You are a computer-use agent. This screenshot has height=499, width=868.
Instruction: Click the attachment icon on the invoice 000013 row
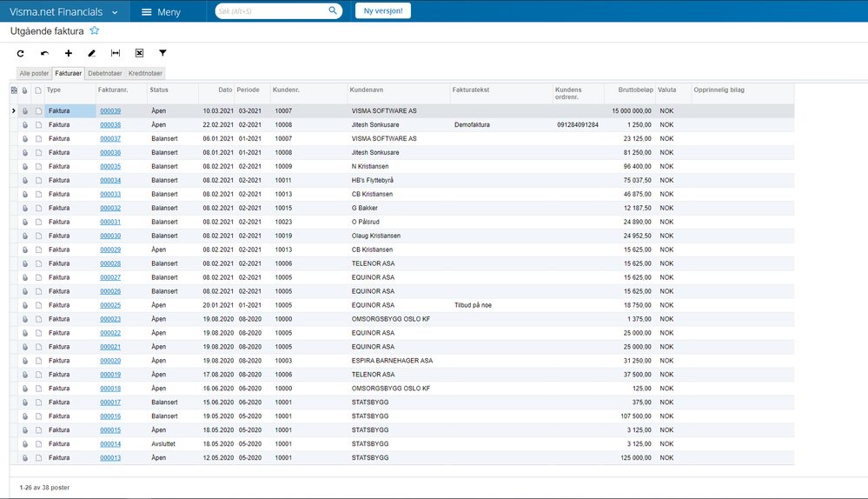[25, 458]
